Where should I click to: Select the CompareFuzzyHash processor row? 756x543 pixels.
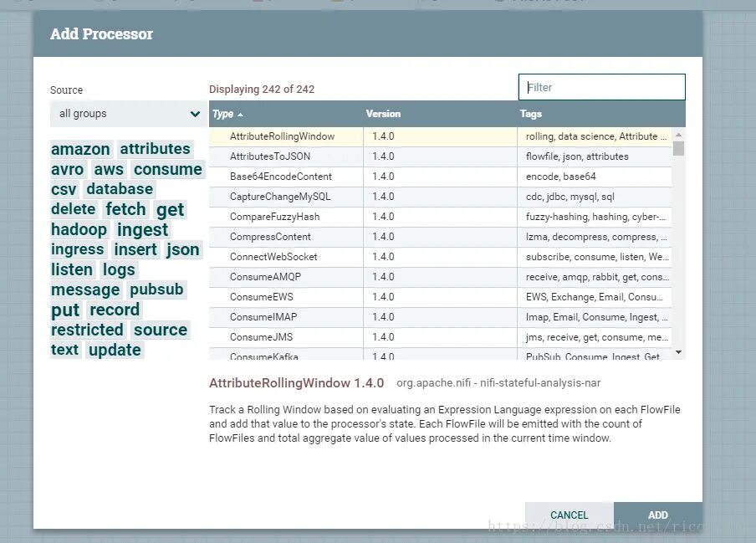pos(440,217)
